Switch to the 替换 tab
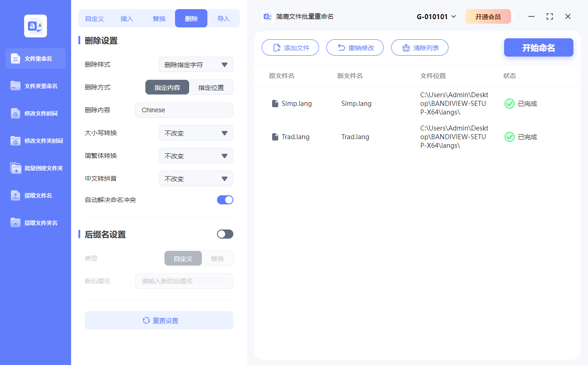588x365 pixels. click(159, 18)
